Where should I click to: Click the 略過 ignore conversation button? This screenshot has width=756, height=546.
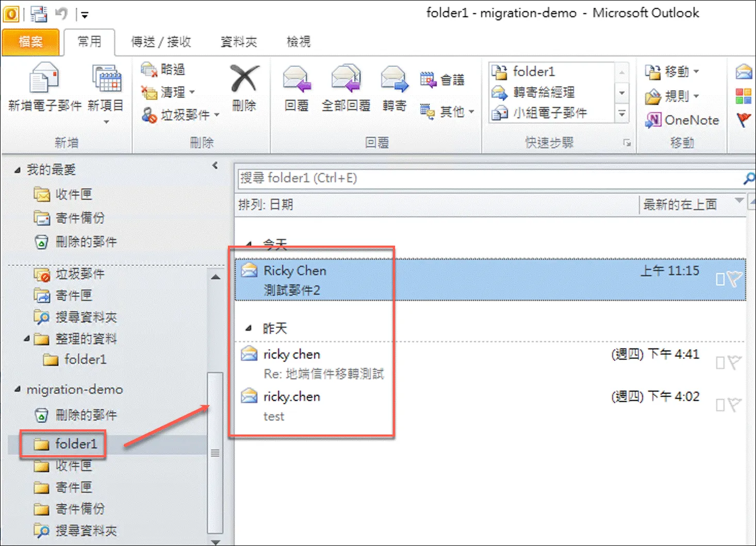(163, 69)
